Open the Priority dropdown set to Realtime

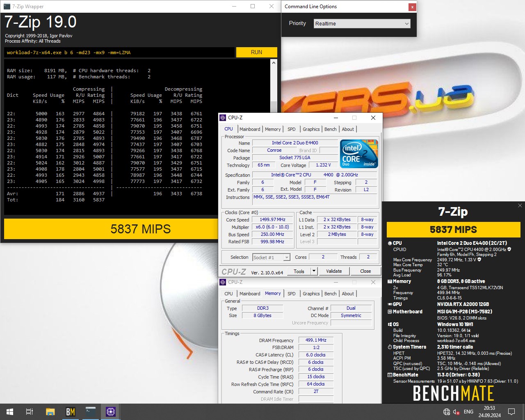tap(362, 23)
